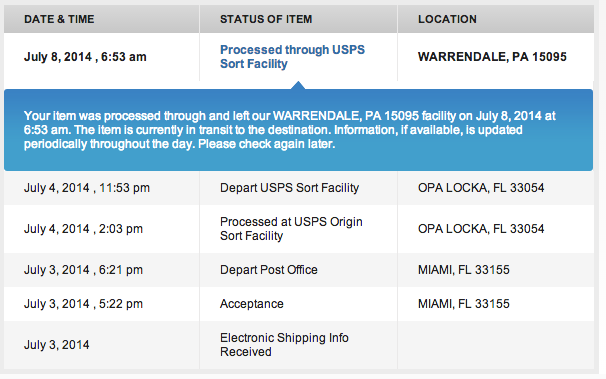Screen dimensions: 606x379
Task: Click the WARRENDALE, PA 15095 location
Action: 492,57
